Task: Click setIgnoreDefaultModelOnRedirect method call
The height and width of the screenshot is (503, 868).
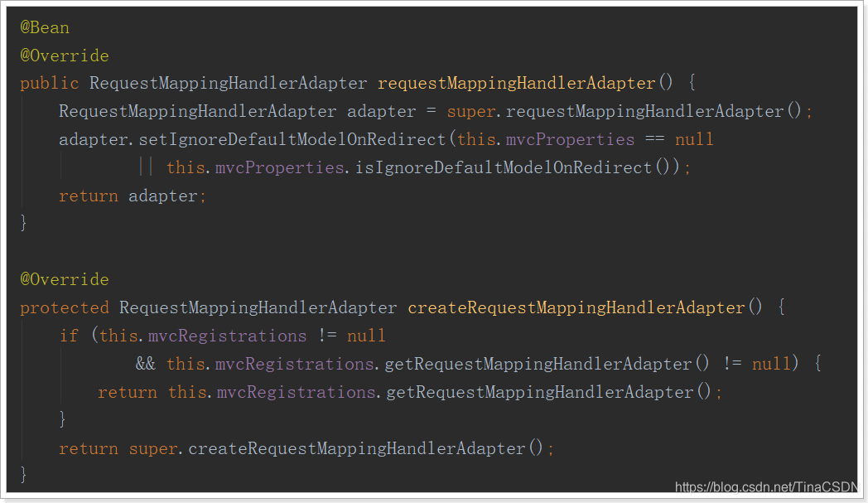Action: point(292,139)
